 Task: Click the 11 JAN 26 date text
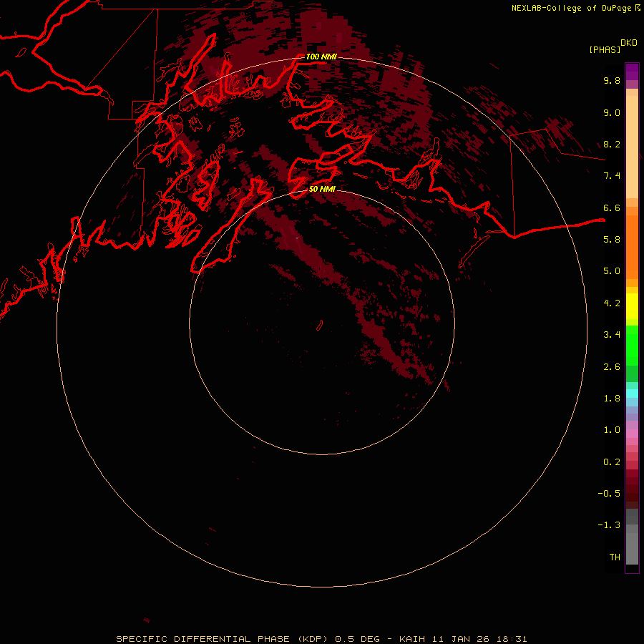point(462,639)
